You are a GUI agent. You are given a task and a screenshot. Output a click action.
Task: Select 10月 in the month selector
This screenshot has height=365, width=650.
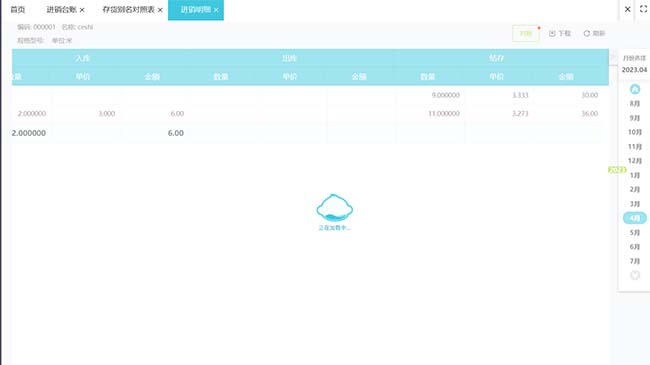(x=635, y=132)
